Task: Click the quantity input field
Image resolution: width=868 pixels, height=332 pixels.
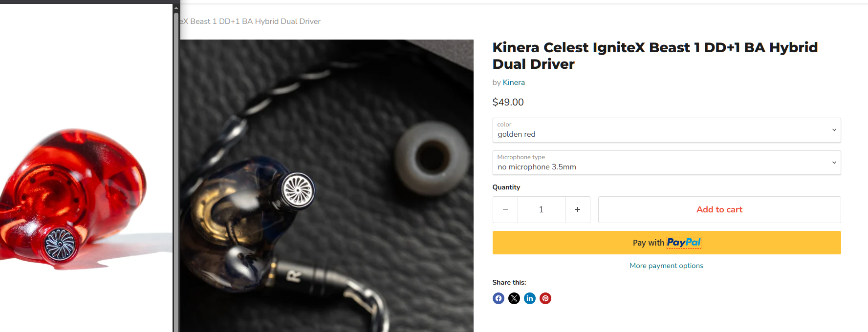Action: [x=541, y=209]
